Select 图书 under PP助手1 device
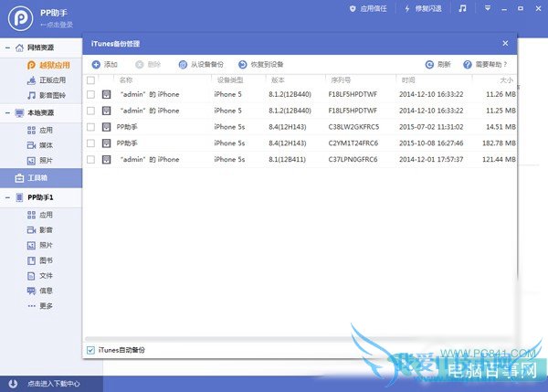 40,260
